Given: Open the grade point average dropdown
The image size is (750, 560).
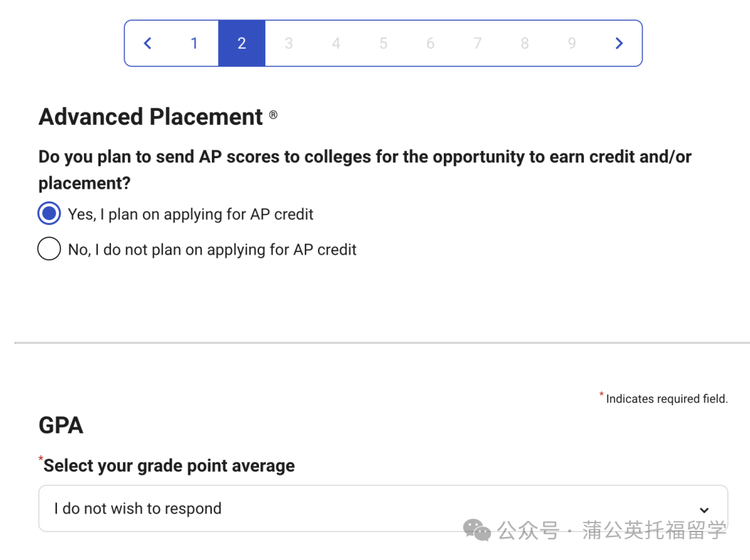Looking at the screenshot, I should point(383,509).
